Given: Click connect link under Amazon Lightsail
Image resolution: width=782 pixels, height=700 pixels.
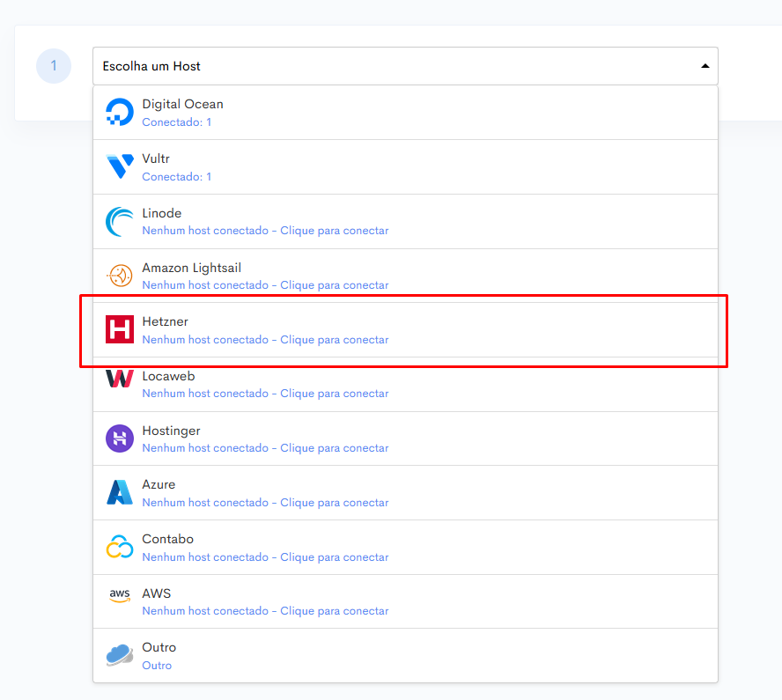Looking at the screenshot, I should 265,285.
